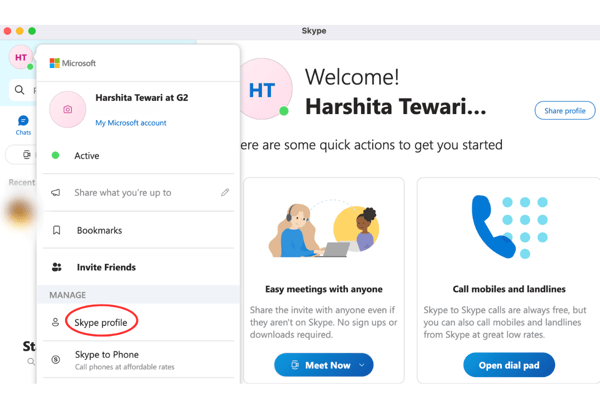Click the Bookmarks ribbon icon
The height and width of the screenshot is (400, 600).
click(x=56, y=230)
